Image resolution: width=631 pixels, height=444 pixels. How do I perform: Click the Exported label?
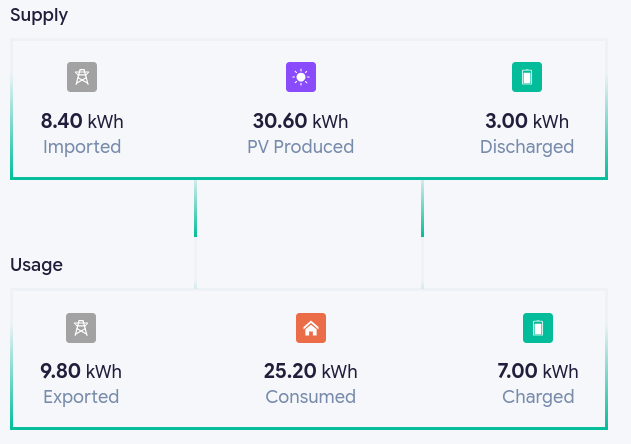pyautogui.click(x=81, y=397)
